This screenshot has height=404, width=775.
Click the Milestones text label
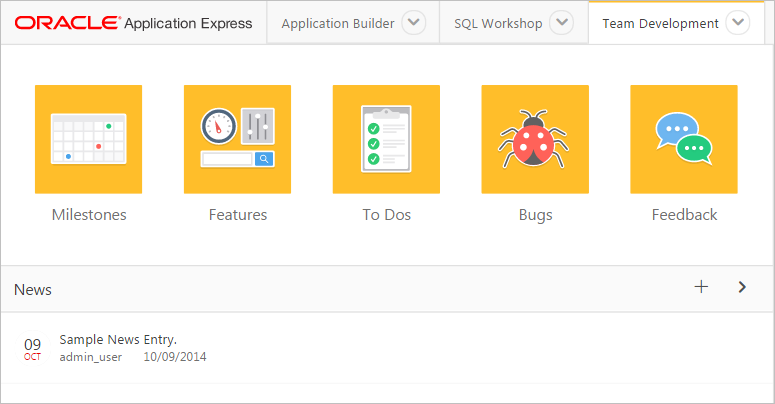[x=89, y=214]
